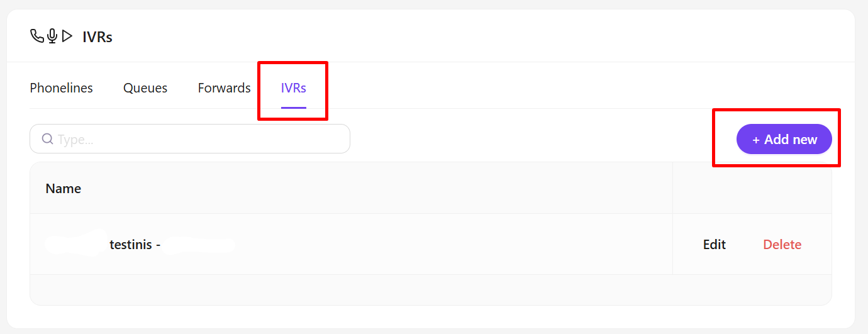The height and width of the screenshot is (334, 868).
Task: Select the testinis row name text
Action: point(131,245)
